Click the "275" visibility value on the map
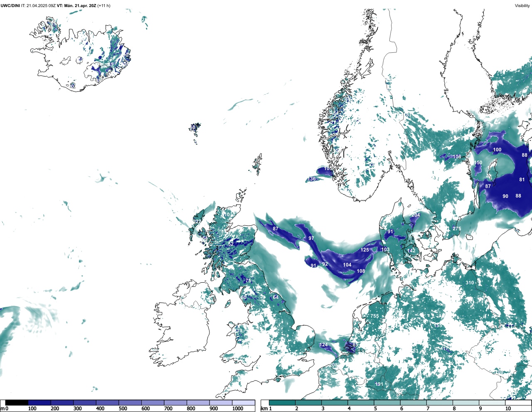The width and height of the screenshot is (532, 412). [x=457, y=229]
